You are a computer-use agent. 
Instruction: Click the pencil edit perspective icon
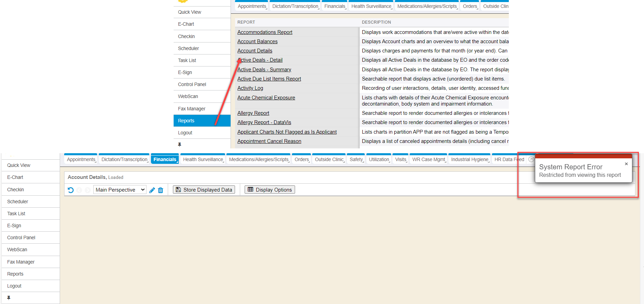[x=152, y=190]
